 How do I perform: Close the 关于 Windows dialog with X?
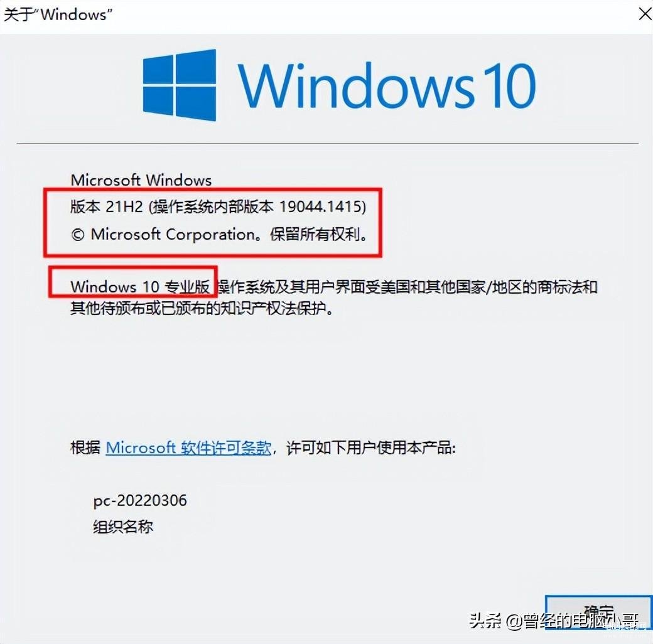645,14
